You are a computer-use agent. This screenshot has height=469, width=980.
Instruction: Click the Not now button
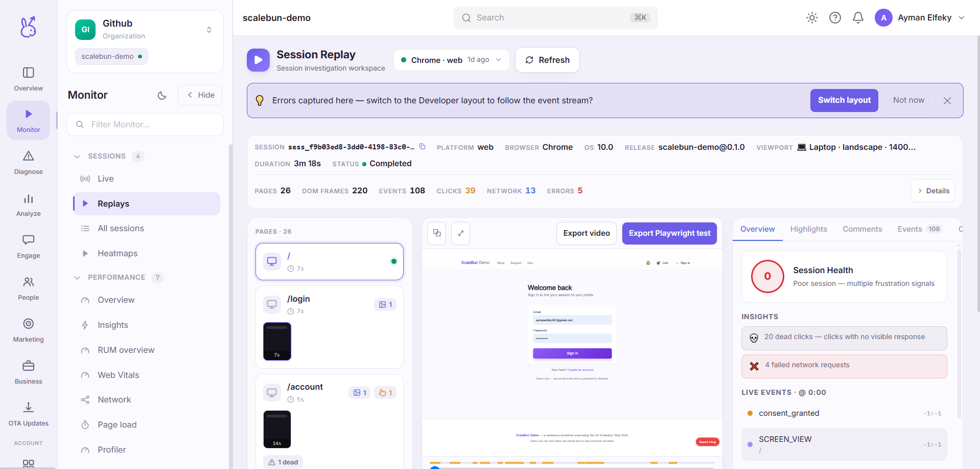pyautogui.click(x=908, y=100)
